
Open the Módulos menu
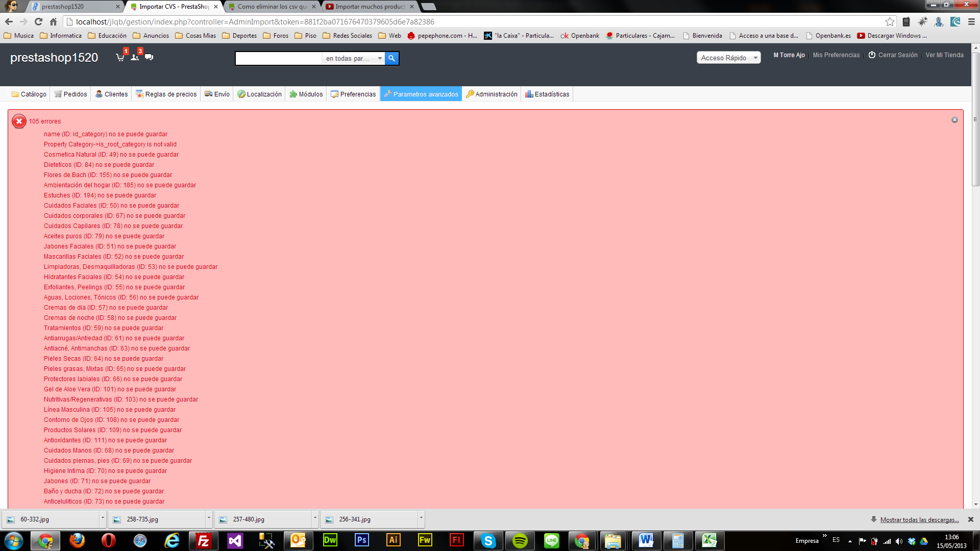point(306,94)
